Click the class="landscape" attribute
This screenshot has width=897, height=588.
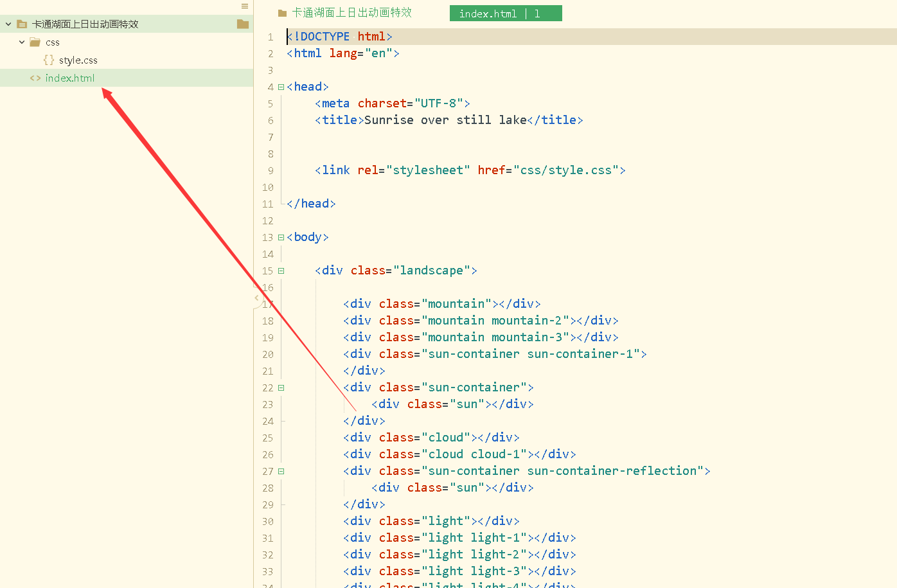click(x=410, y=271)
